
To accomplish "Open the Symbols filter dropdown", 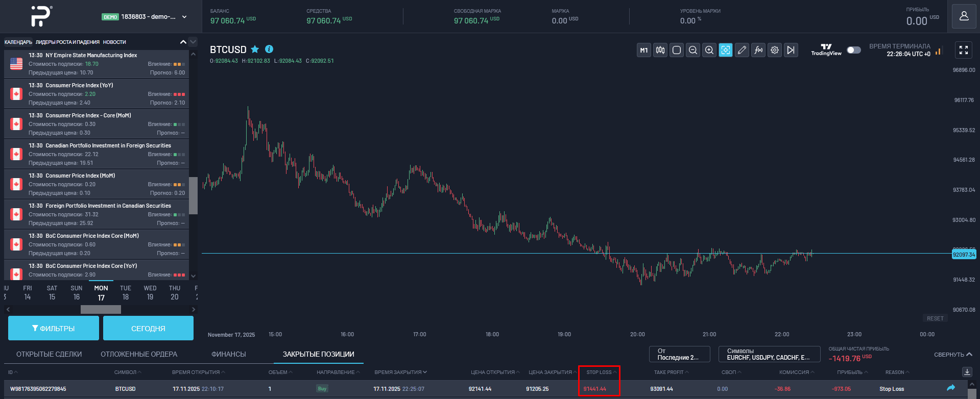I will pos(769,354).
